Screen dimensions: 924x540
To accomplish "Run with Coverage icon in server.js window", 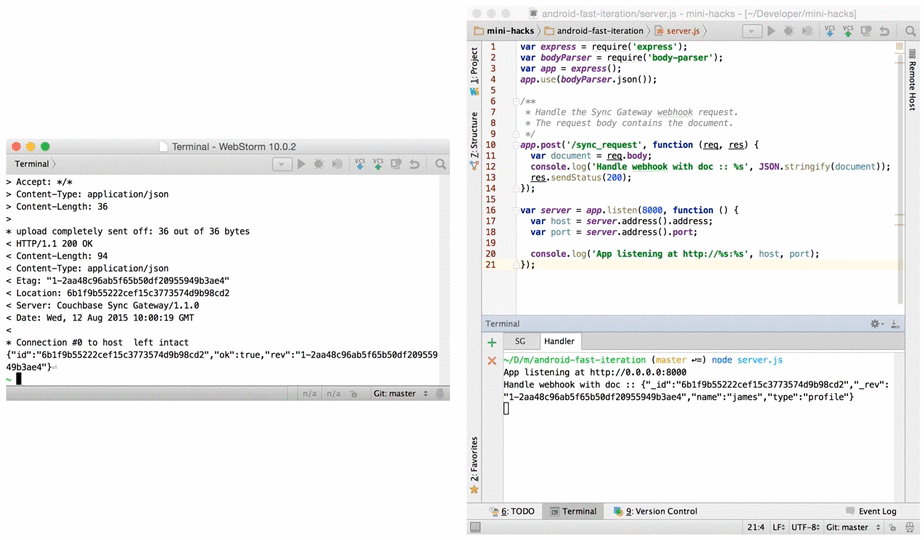I will pyautogui.click(x=807, y=31).
